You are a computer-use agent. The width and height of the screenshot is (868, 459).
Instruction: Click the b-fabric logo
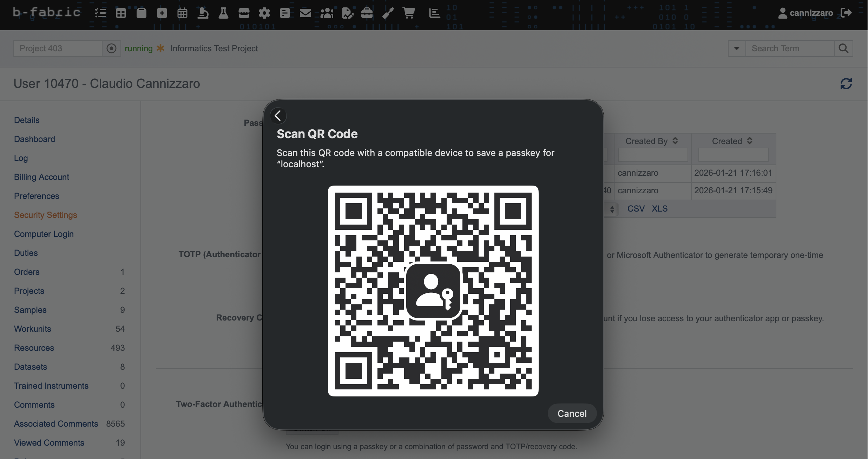click(x=46, y=13)
